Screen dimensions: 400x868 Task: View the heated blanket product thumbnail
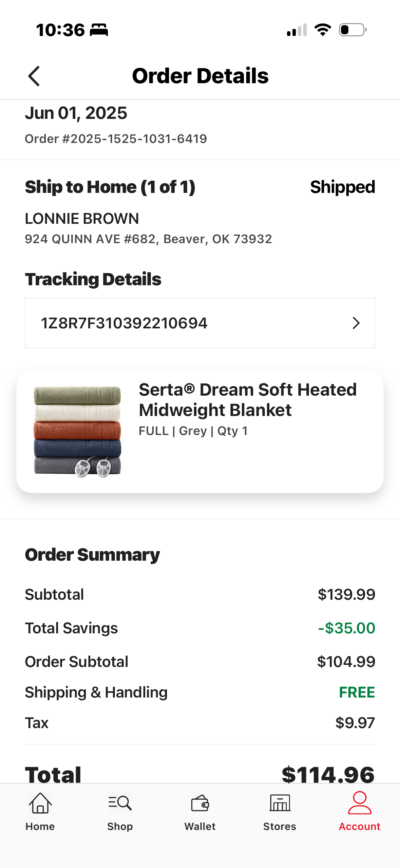(x=77, y=432)
